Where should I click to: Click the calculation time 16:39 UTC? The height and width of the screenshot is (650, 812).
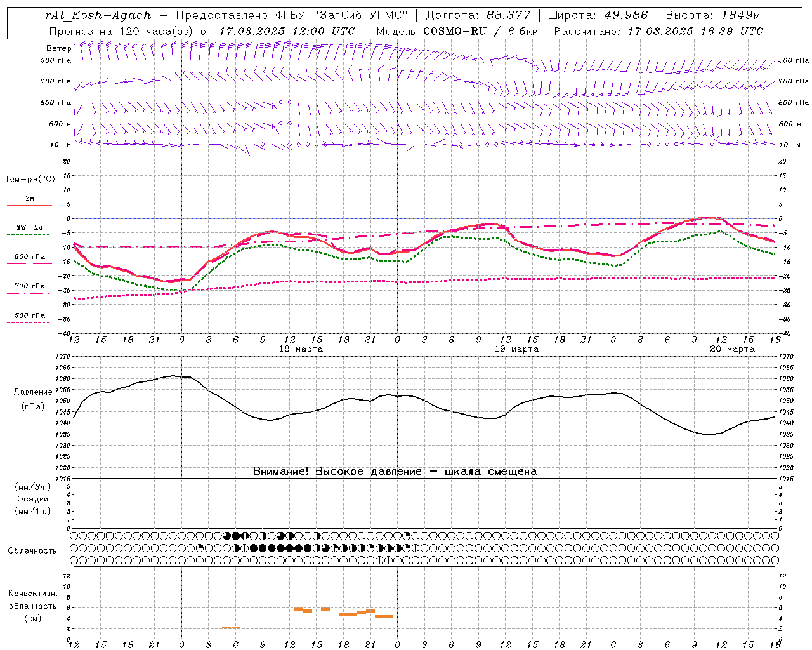pos(732,31)
